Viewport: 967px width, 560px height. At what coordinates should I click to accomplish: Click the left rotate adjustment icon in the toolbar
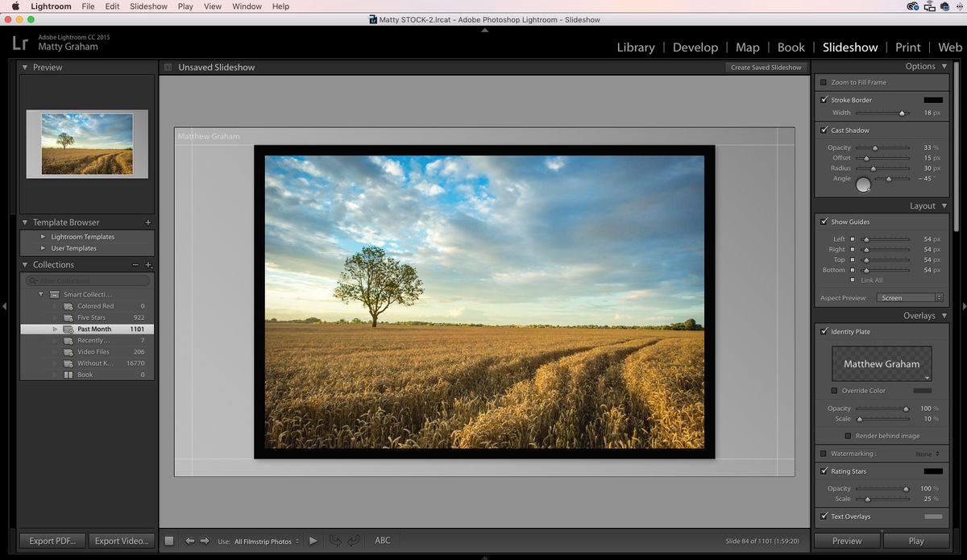click(336, 541)
